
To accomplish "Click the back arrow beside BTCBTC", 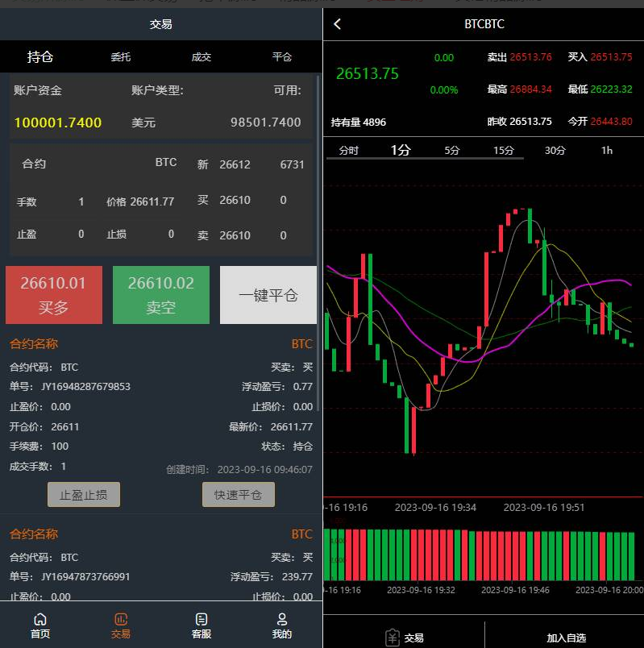I will point(338,24).
